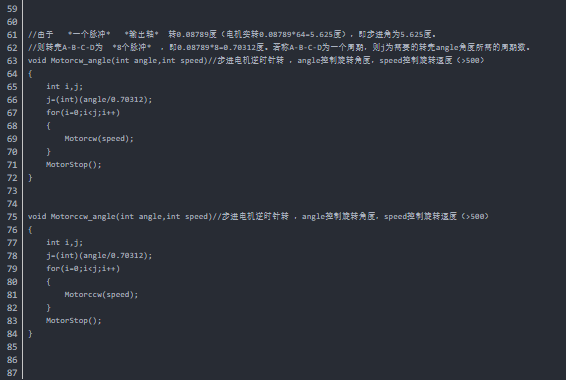
Task: Click the for loop on line 67
Action: coord(83,113)
